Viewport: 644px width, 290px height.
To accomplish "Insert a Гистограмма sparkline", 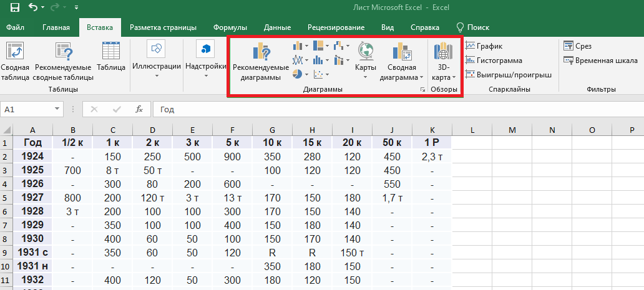I will (494, 60).
